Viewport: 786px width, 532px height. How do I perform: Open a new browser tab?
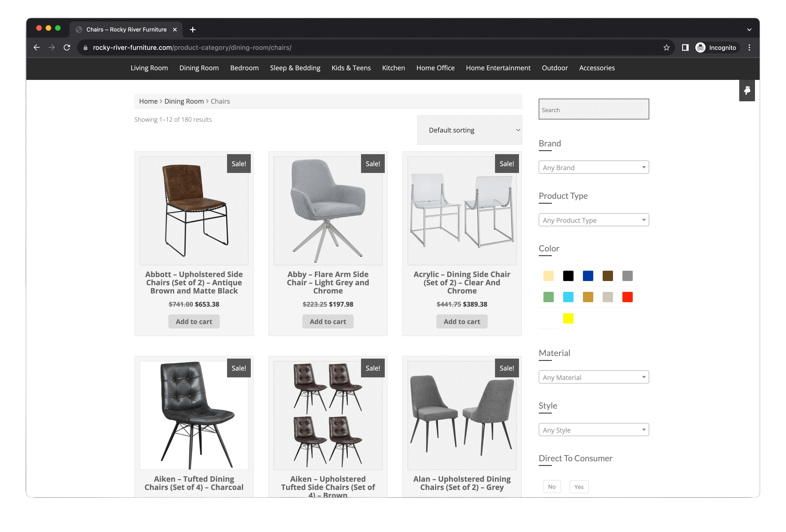193,30
